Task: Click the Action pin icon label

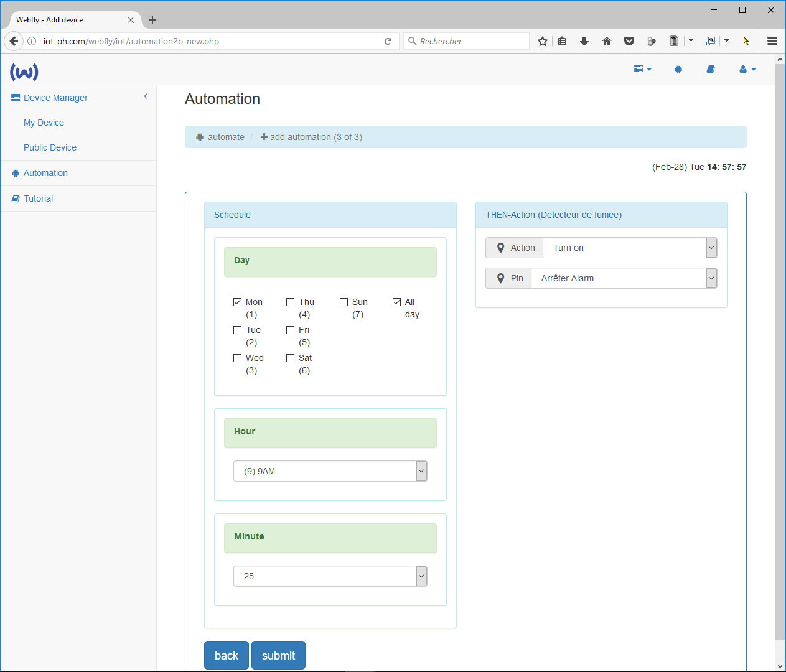Action: click(x=515, y=248)
